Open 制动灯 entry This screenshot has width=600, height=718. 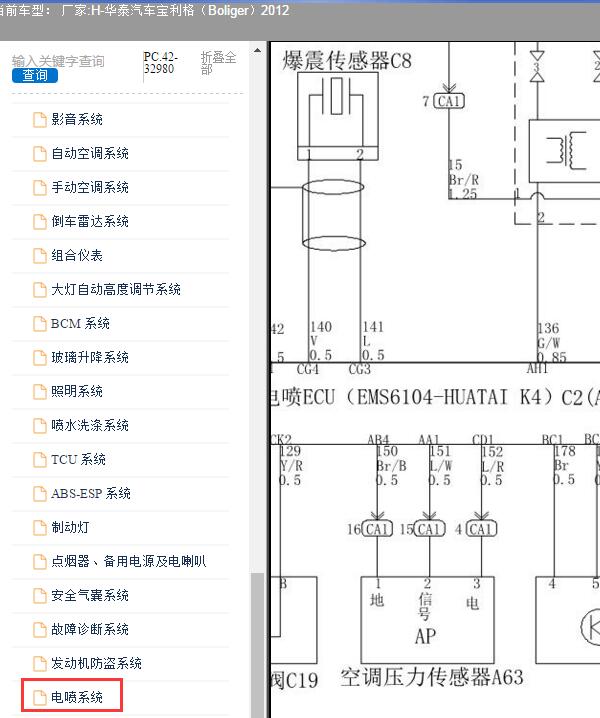[x=70, y=527]
